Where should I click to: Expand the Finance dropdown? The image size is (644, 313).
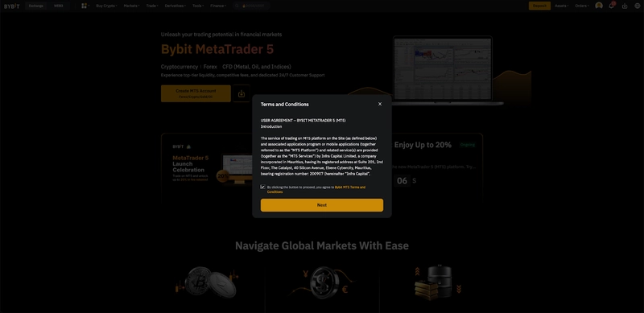pos(218,6)
